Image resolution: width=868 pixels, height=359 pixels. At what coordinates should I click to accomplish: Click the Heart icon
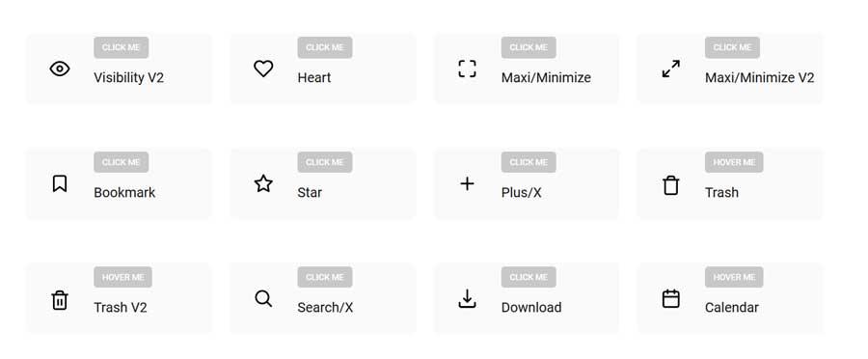click(x=263, y=69)
